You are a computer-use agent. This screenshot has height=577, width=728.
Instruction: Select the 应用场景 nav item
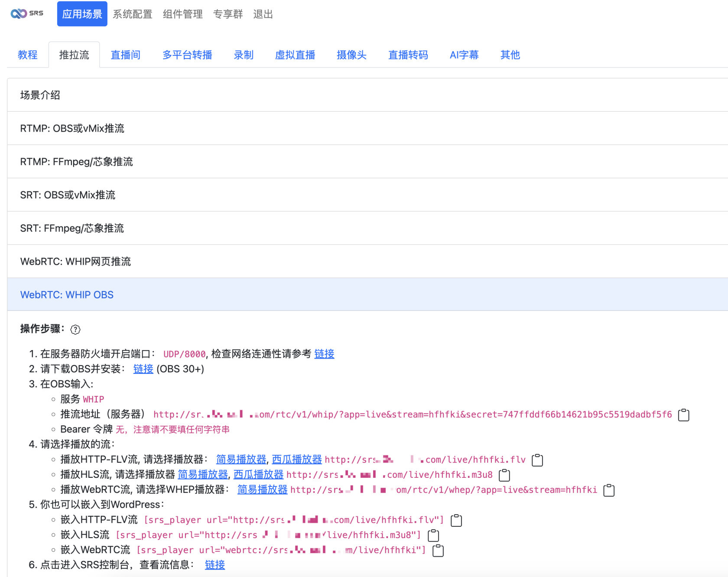point(82,14)
